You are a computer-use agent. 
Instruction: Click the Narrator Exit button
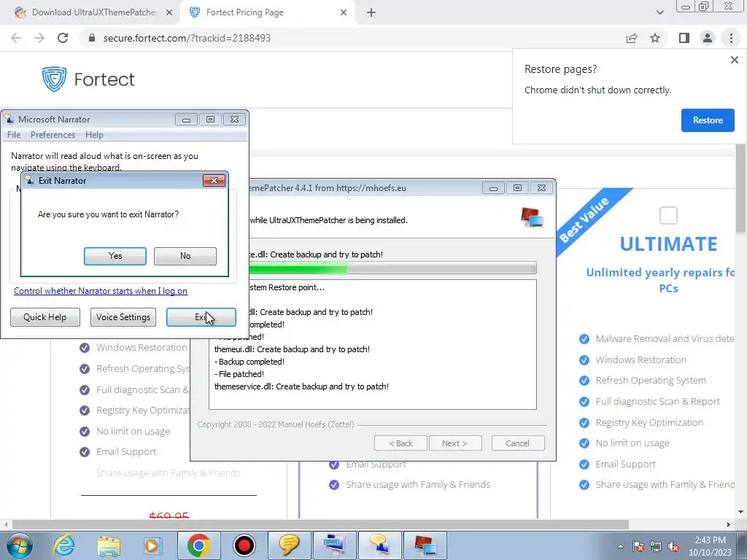[x=201, y=317]
